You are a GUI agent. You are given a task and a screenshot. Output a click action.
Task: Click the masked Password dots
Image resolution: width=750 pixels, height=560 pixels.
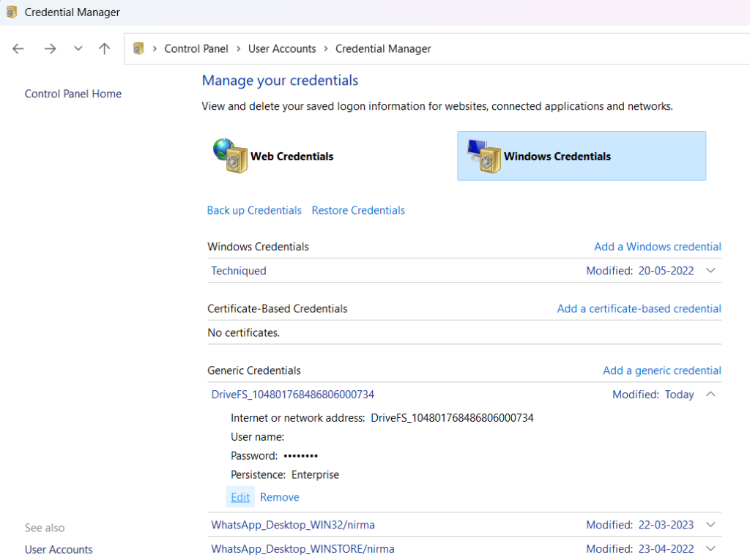tap(301, 456)
